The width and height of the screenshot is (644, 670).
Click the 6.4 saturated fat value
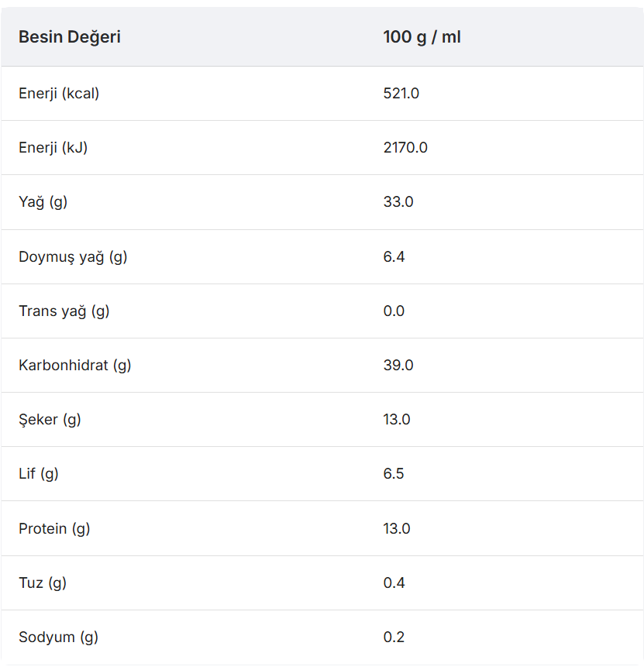pos(394,256)
